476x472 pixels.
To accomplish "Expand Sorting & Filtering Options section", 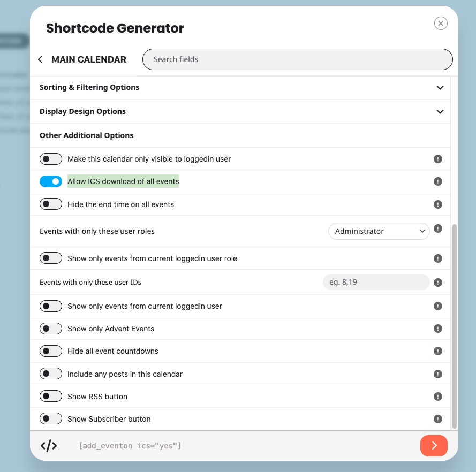I will pos(240,87).
